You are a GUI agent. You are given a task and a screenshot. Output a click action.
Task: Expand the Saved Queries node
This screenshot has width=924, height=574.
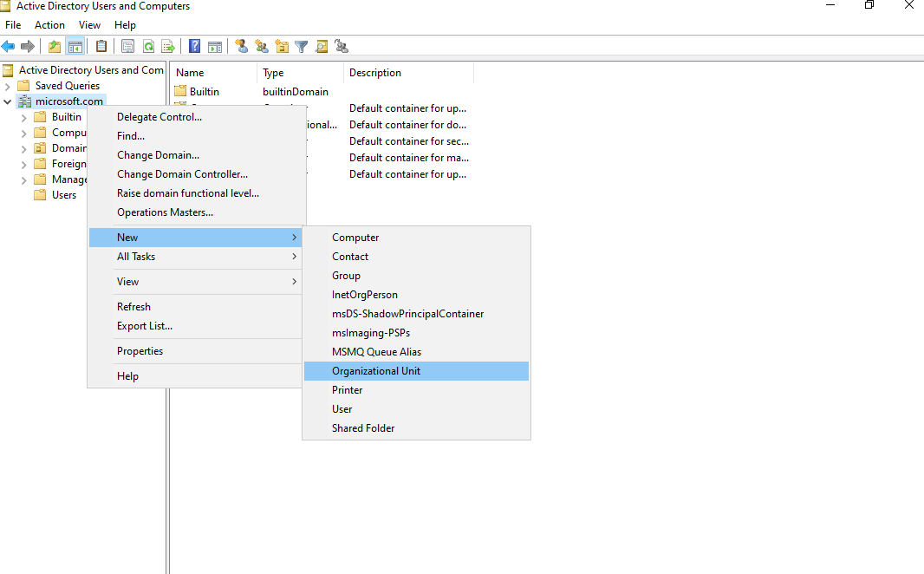point(7,86)
